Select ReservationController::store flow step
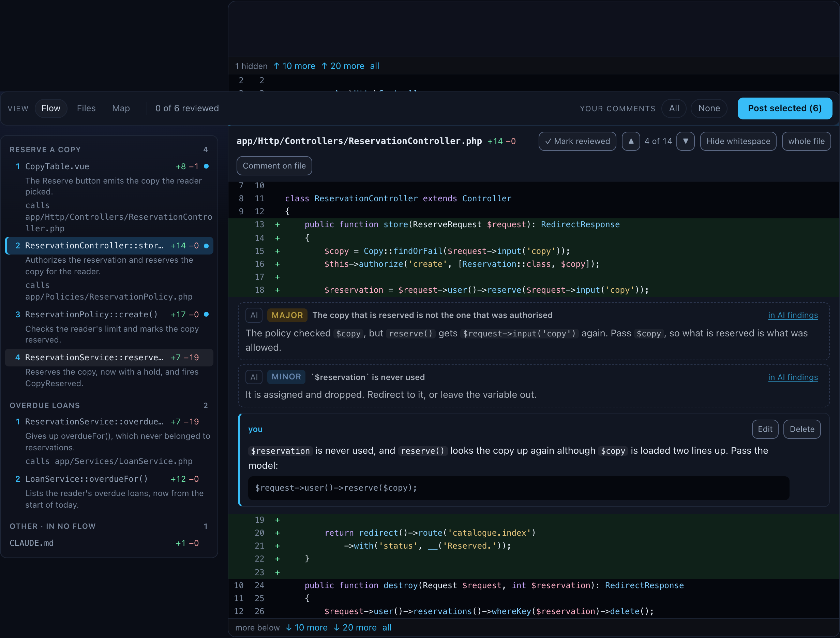Screen dimensions: 840x638 [109, 246]
